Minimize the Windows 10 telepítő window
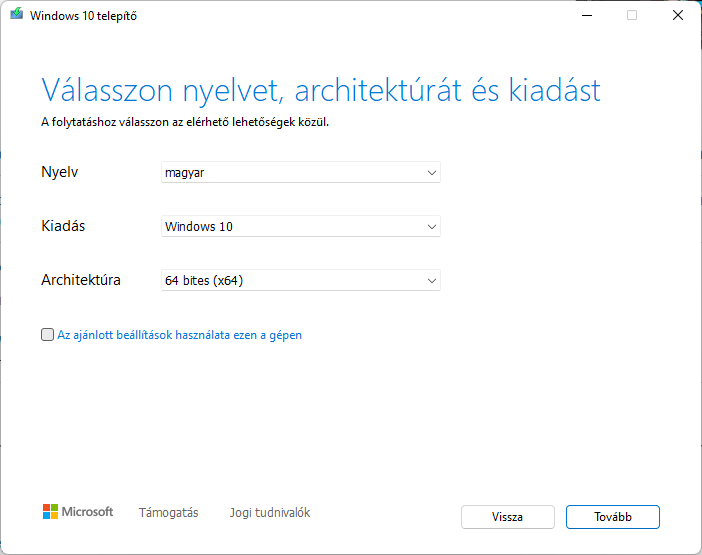 pos(587,15)
